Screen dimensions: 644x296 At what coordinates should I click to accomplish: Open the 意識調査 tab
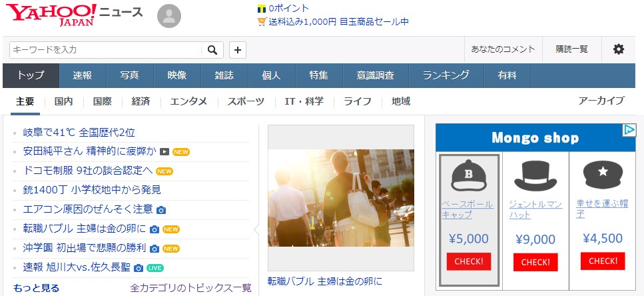[x=376, y=75]
